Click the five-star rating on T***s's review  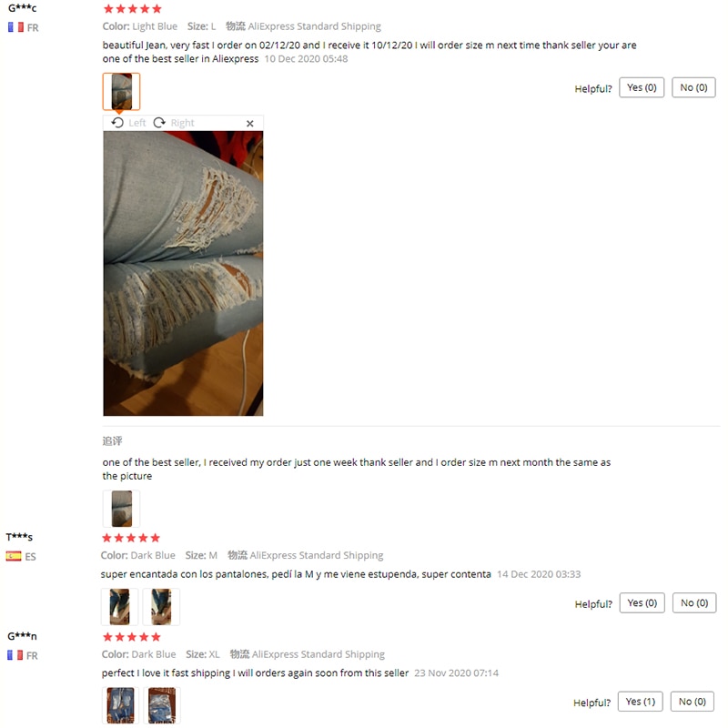point(131,538)
